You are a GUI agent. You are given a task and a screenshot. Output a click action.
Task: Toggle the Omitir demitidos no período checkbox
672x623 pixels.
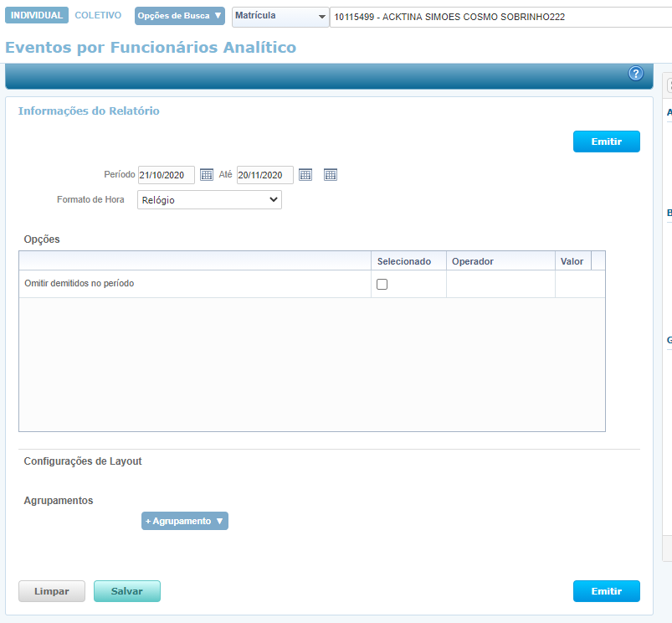click(x=382, y=284)
